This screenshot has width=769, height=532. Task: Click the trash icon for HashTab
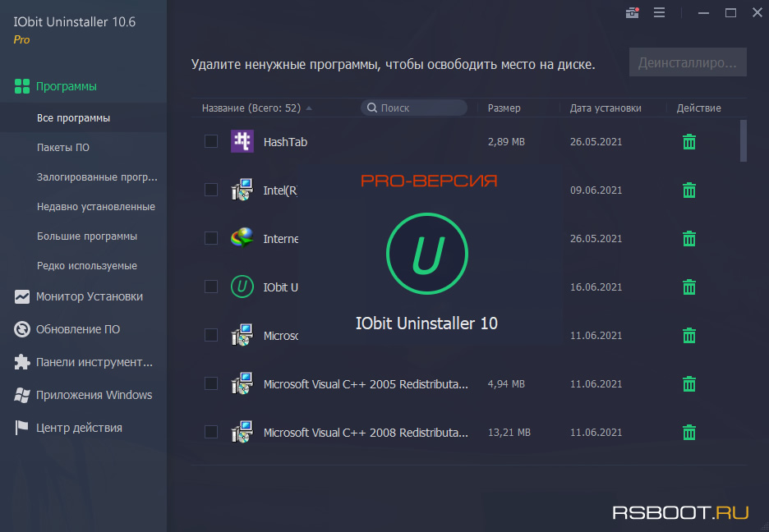(x=689, y=141)
